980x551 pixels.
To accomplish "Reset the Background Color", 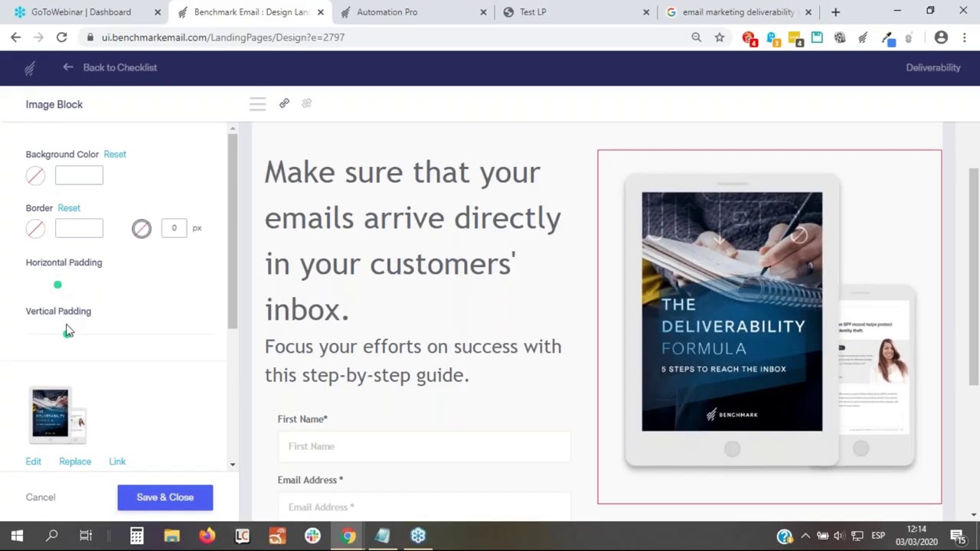I will coord(115,155).
